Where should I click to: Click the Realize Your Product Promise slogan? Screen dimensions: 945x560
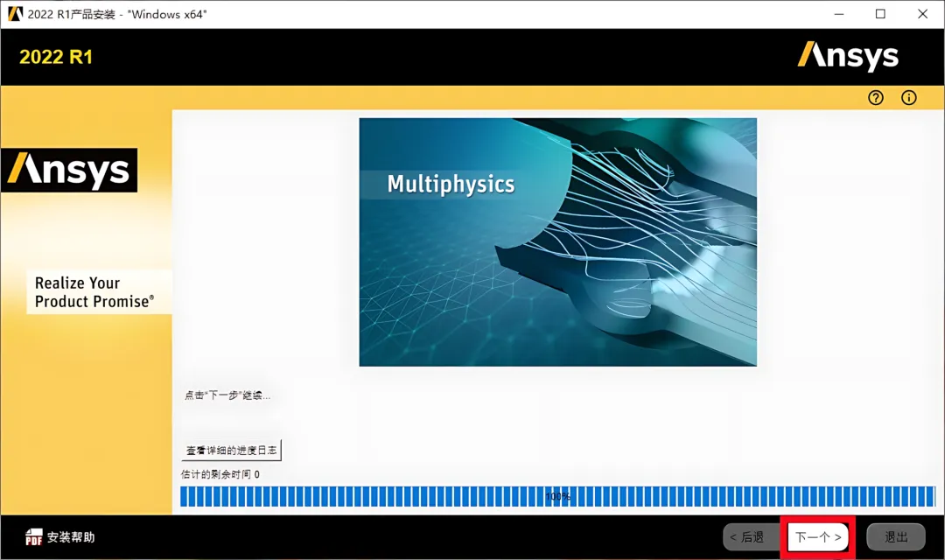pyautogui.click(x=94, y=292)
